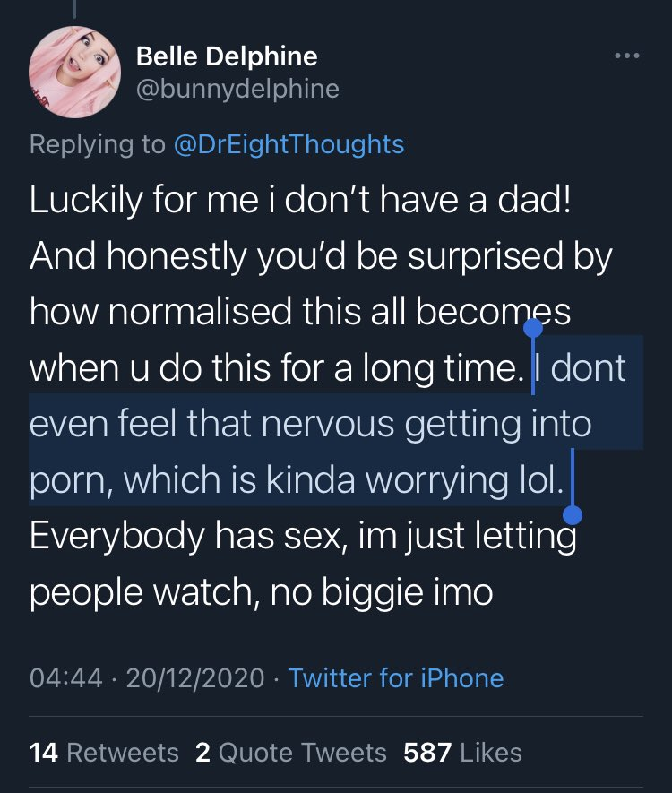Show the 587 Likes list

pos(462,752)
